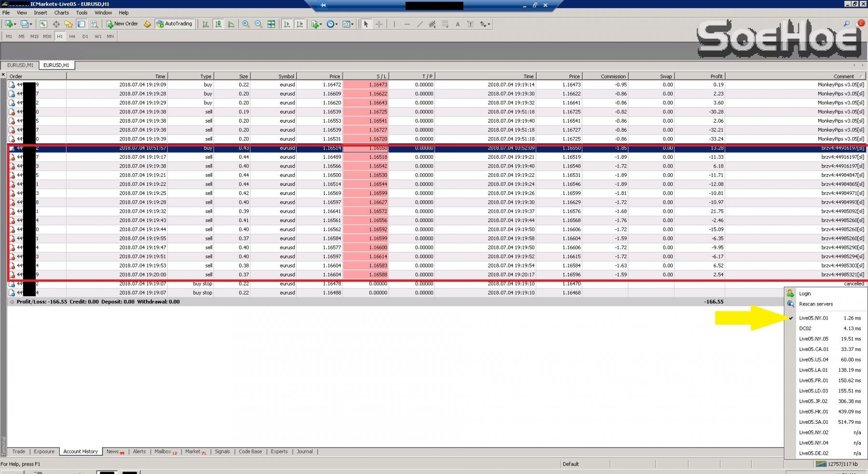Open the Charts menu

coord(61,13)
